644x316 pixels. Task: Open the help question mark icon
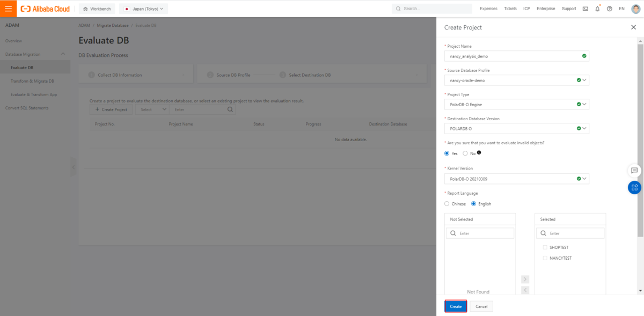609,9
